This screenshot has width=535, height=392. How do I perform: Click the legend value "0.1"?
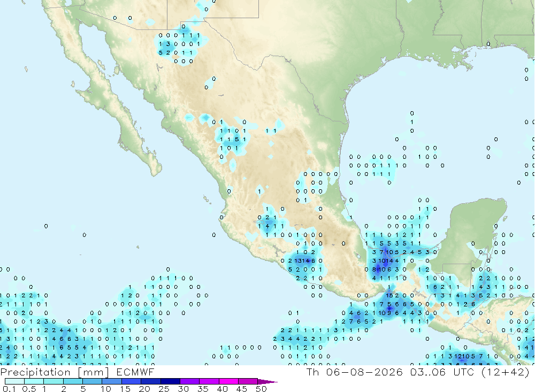pyautogui.click(x=9, y=389)
